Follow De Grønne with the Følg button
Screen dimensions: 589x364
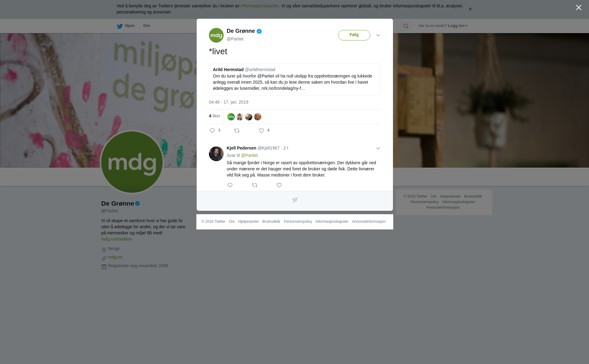pos(354,35)
